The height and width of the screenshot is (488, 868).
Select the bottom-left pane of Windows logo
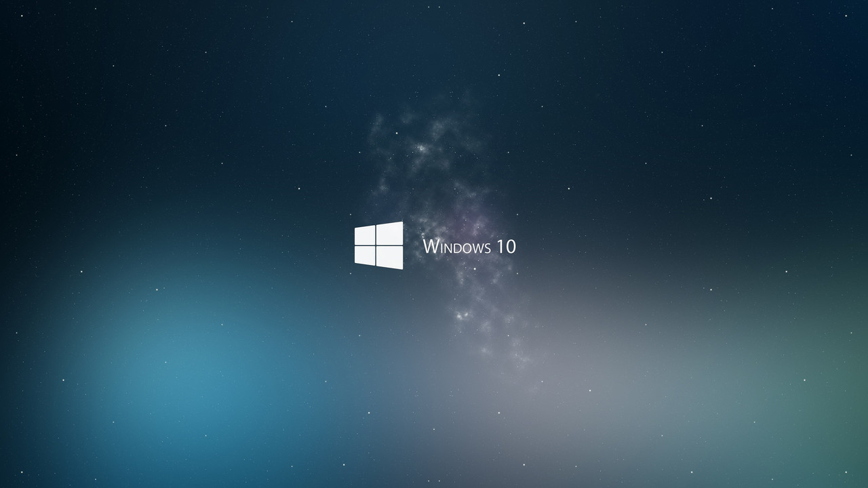tap(364, 256)
